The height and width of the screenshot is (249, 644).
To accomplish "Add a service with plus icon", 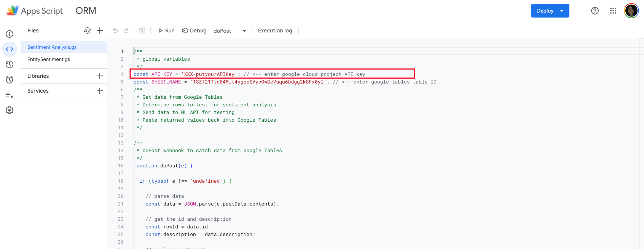I will click(x=100, y=91).
